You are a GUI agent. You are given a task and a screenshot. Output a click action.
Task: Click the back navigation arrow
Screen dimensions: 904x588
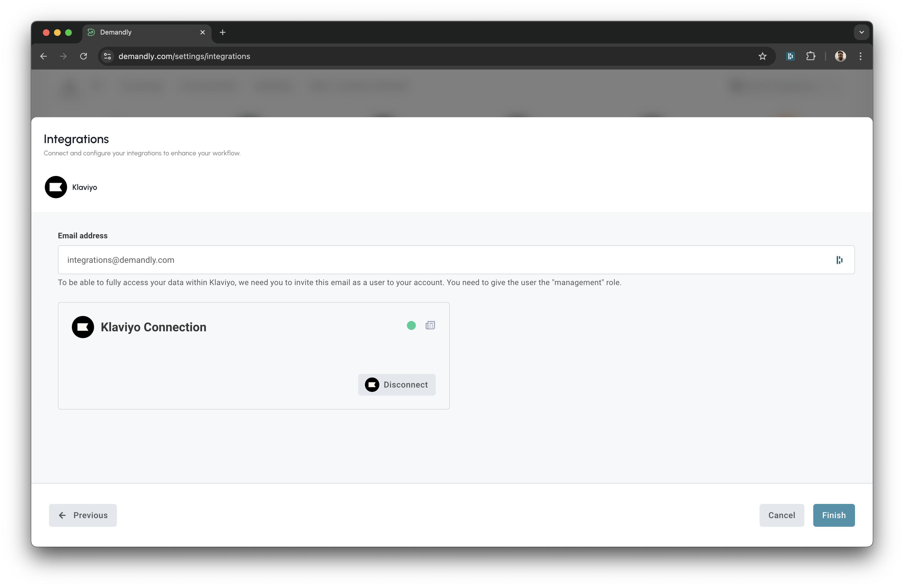43,56
